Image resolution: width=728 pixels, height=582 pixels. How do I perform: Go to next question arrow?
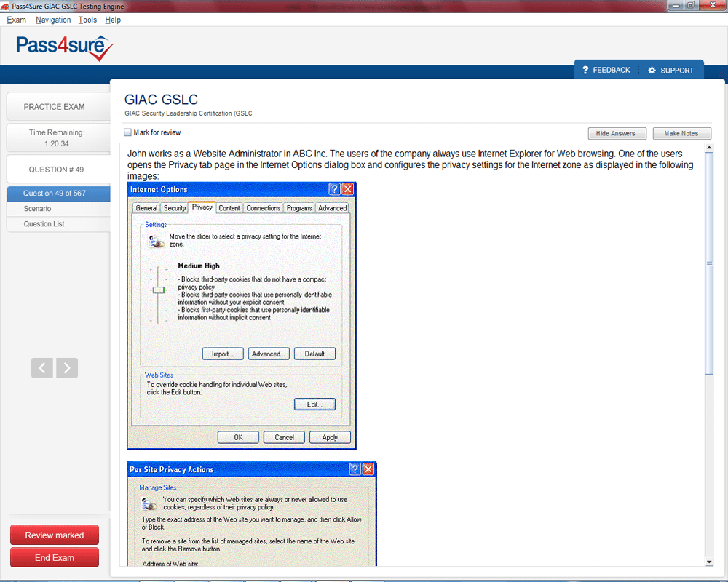pos(67,368)
